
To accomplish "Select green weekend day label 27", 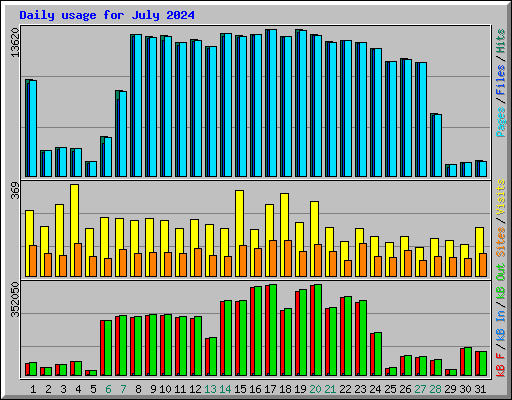I will [x=420, y=389].
